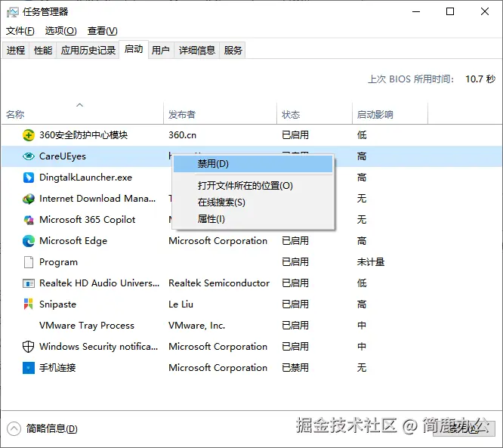Click the blank Program file icon

coord(29,262)
